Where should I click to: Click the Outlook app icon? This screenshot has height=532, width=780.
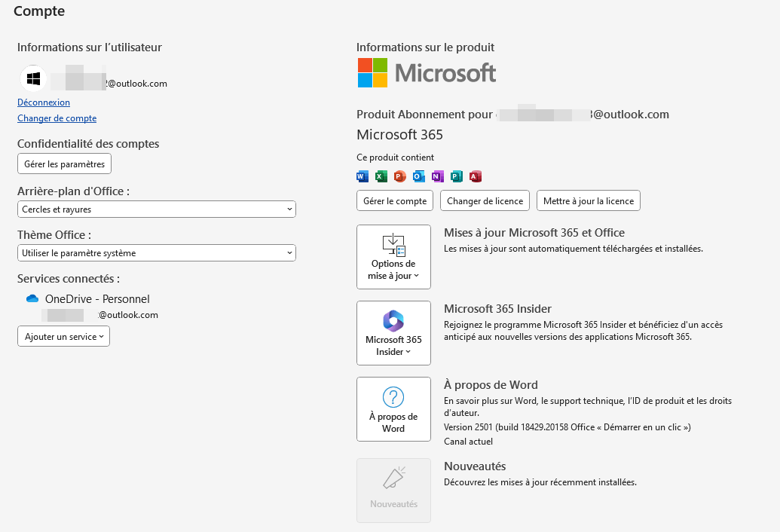coord(419,176)
